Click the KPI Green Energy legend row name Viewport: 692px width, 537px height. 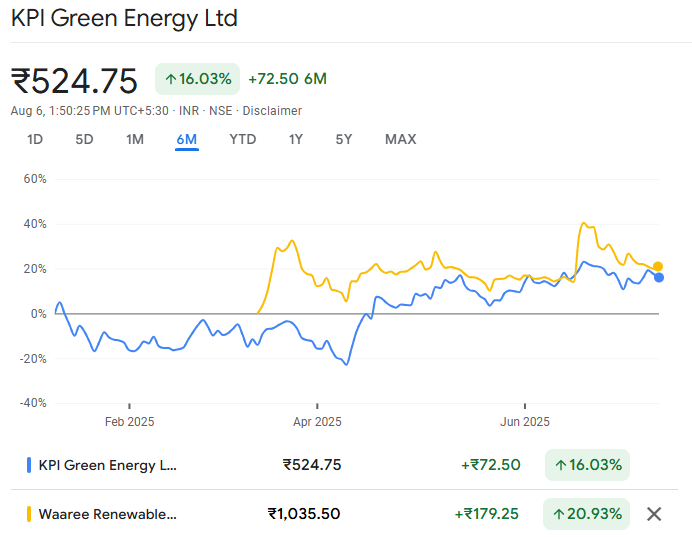click(x=108, y=465)
